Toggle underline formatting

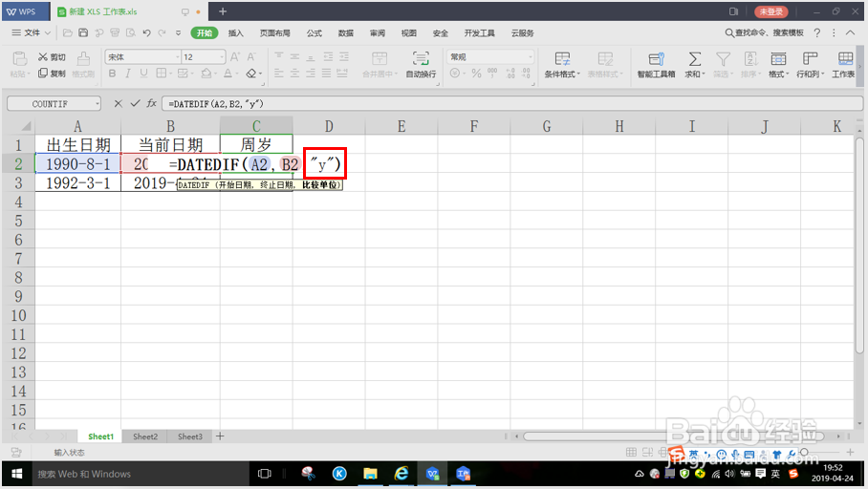(144, 73)
